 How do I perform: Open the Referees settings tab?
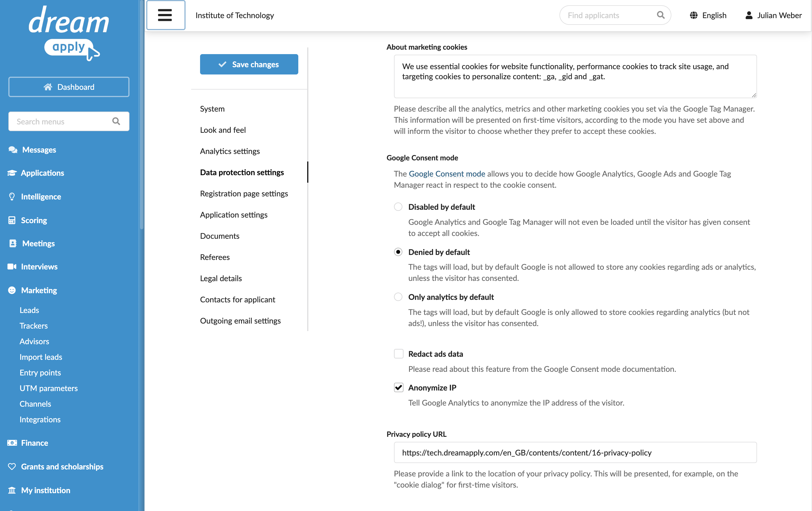215,257
